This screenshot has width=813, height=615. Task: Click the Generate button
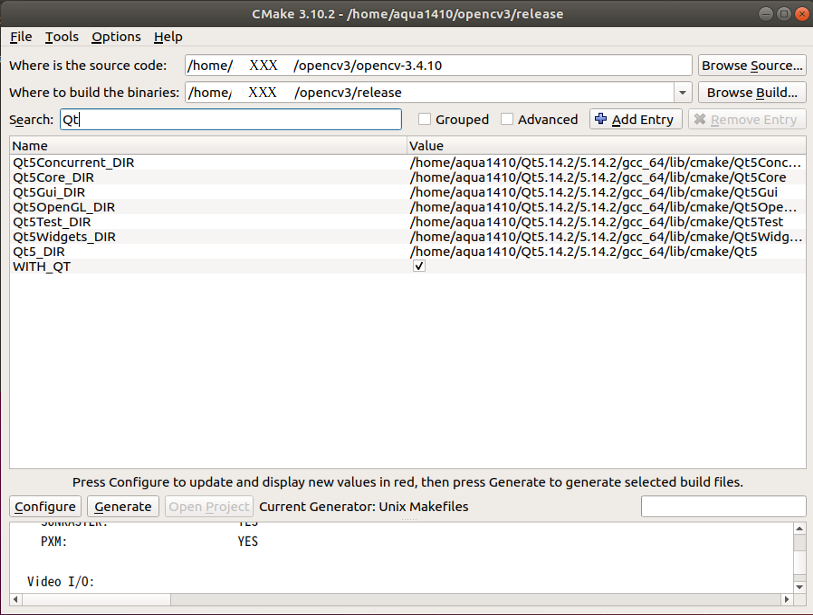pos(123,506)
